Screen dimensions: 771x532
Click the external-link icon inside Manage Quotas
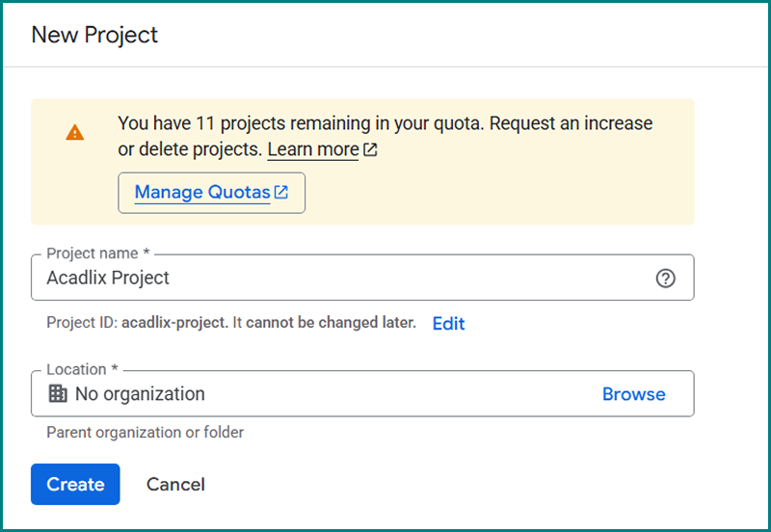tap(281, 192)
